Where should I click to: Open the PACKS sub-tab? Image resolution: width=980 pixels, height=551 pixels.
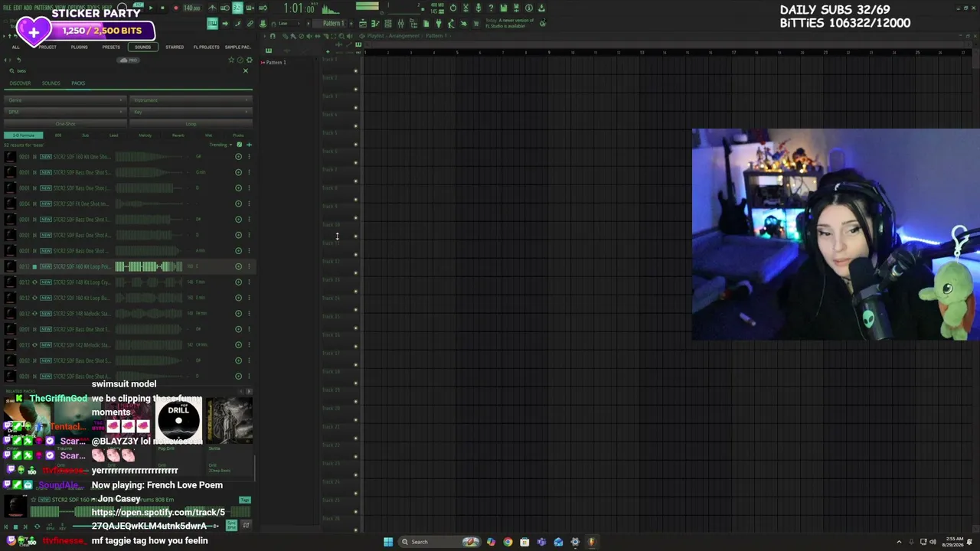(78, 83)
